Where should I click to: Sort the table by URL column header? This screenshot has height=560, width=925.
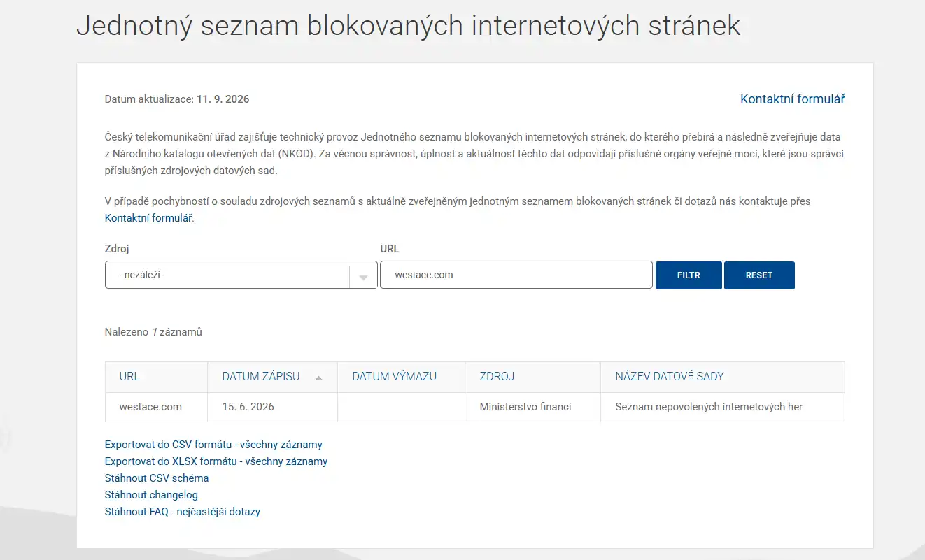coord(129,376)
